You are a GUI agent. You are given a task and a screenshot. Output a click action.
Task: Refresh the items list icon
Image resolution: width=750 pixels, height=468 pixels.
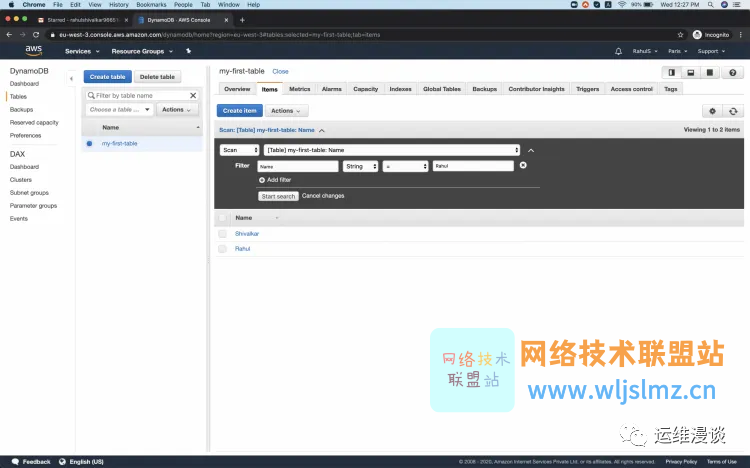[x=733, y=111]
